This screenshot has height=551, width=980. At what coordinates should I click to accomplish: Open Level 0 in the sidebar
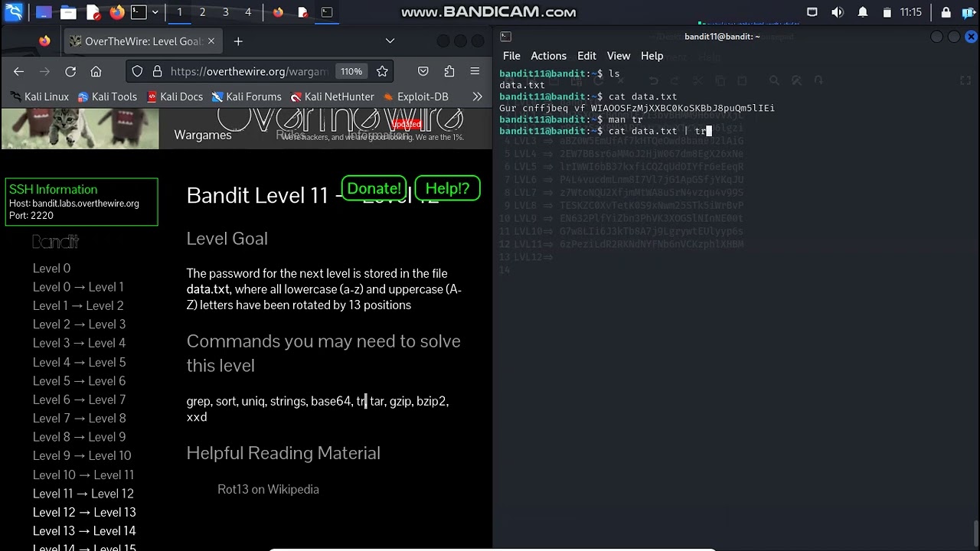coord(51,268)
